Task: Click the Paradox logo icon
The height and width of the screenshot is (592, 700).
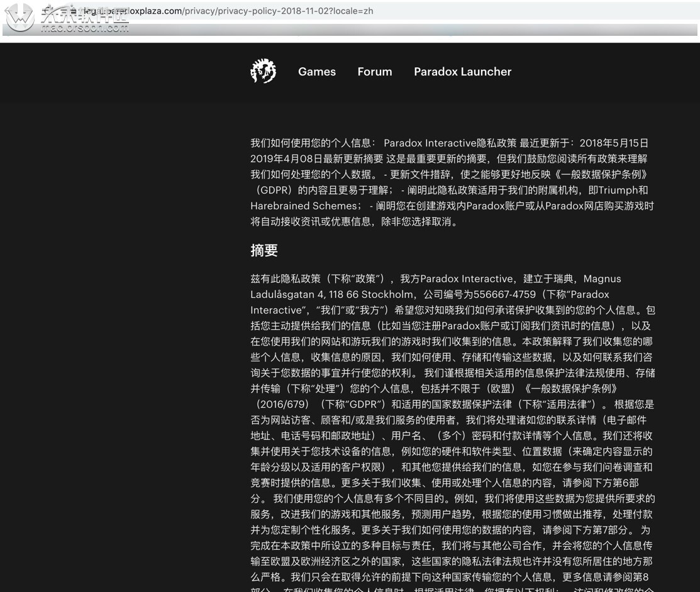Action: [x=264, y=71]
